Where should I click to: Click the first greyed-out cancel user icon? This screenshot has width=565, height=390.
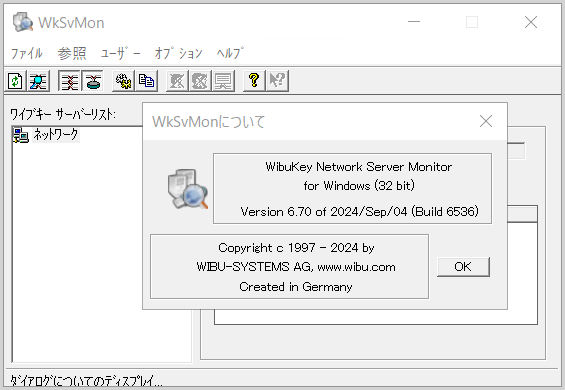177,81
